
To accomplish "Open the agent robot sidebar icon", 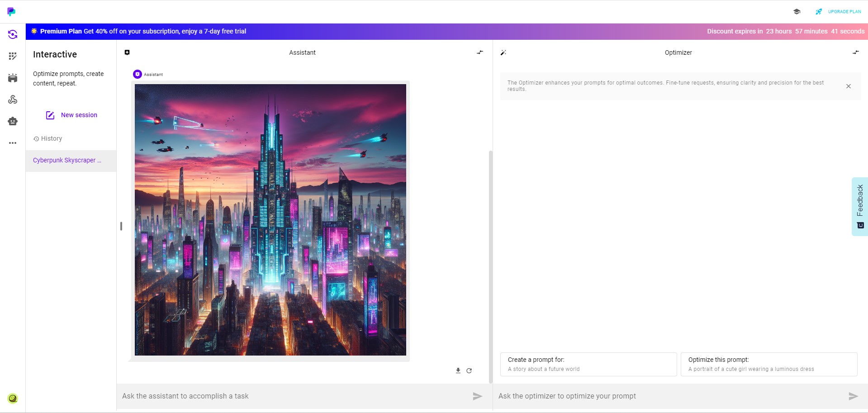I will pyautogui.click(x=13, y=121).
